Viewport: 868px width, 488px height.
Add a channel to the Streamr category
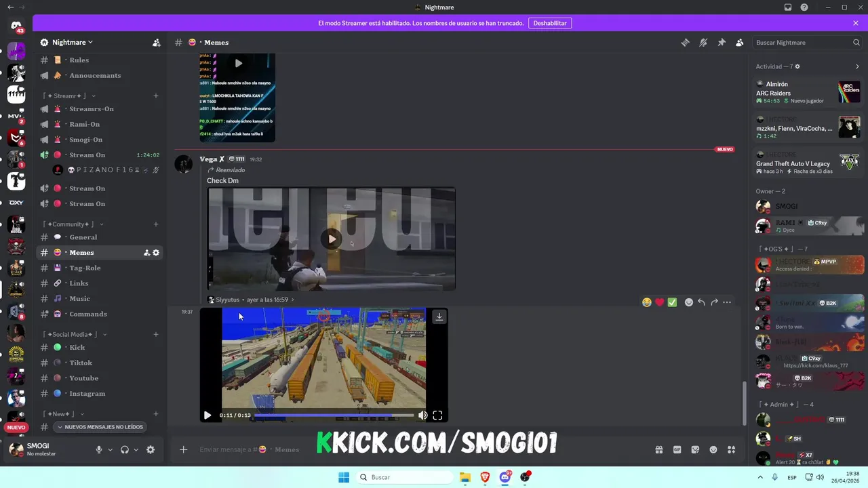tap(156, 96)
